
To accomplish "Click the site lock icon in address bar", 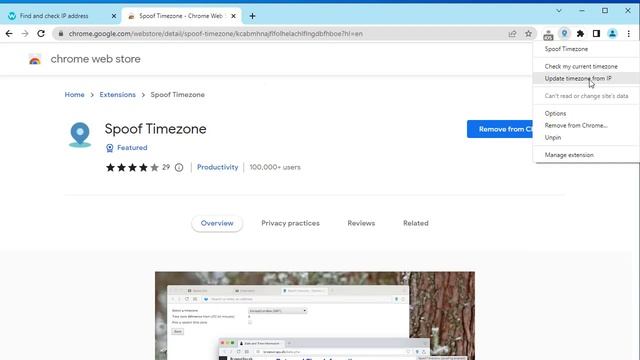I will pyautogui.click(x=61, y=34).
